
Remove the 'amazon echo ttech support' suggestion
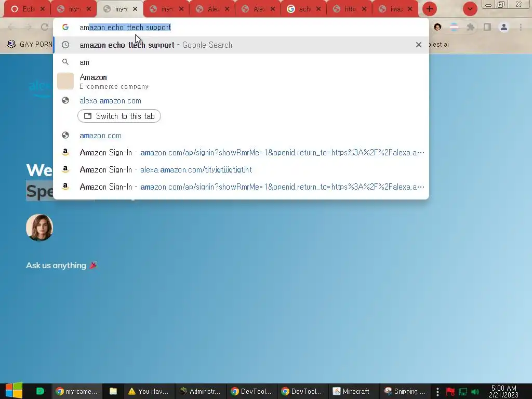click(x=419, y=45)
